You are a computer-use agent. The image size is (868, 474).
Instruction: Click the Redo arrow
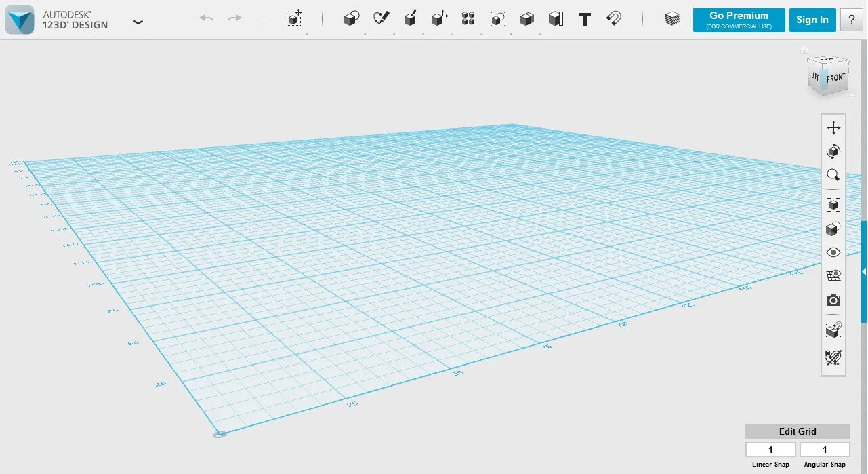[234, 18]
